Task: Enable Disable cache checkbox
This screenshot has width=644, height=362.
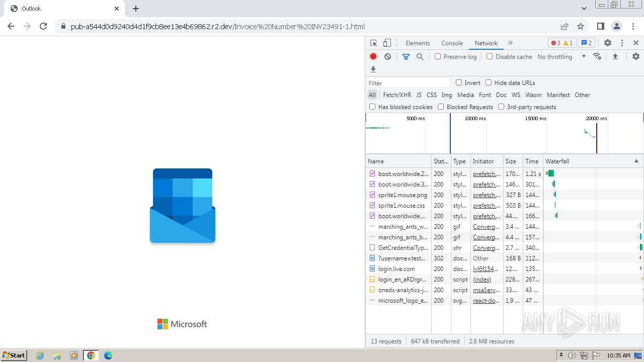Action: [x=490, y=57]
